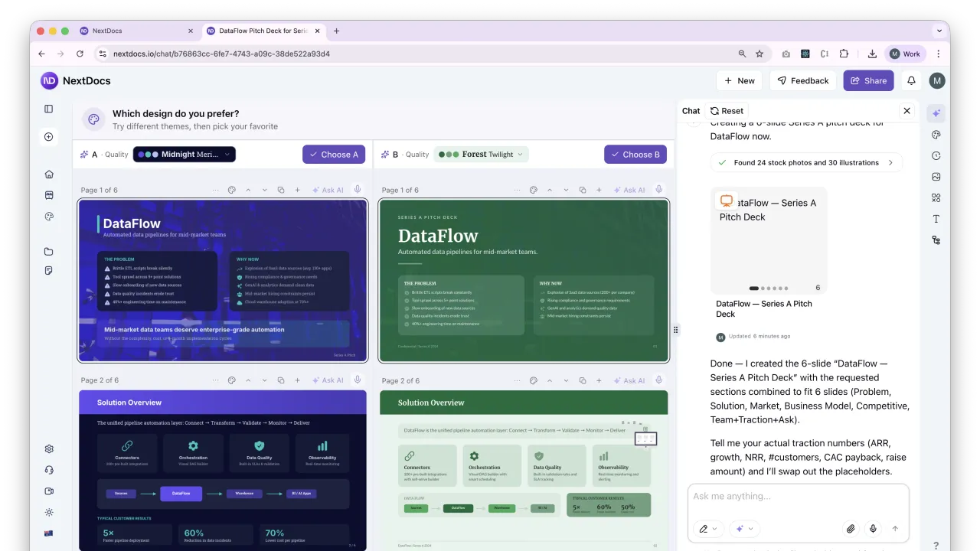The width and height of the screenshot is (980, 551).
Task: Toggle the left sidebar panel
Action: (x=49, y=109)
